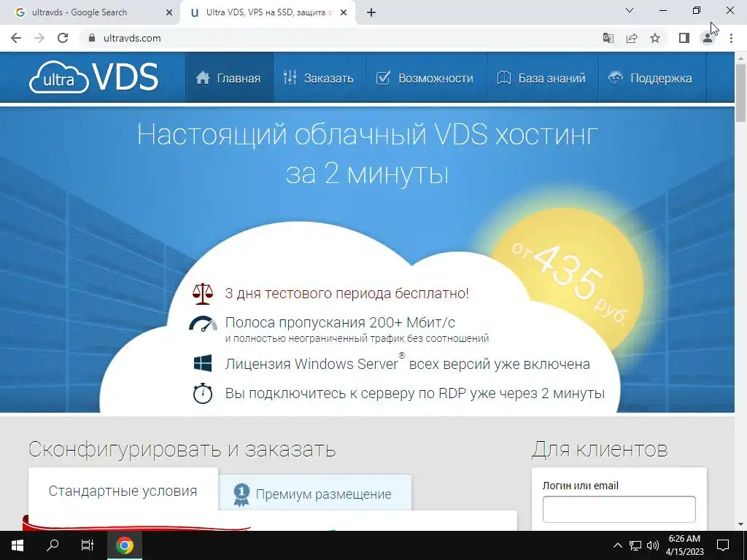
Task: Click the address bar URL ultravds.com
Action: pyautogui.click(x=132, y=38)
